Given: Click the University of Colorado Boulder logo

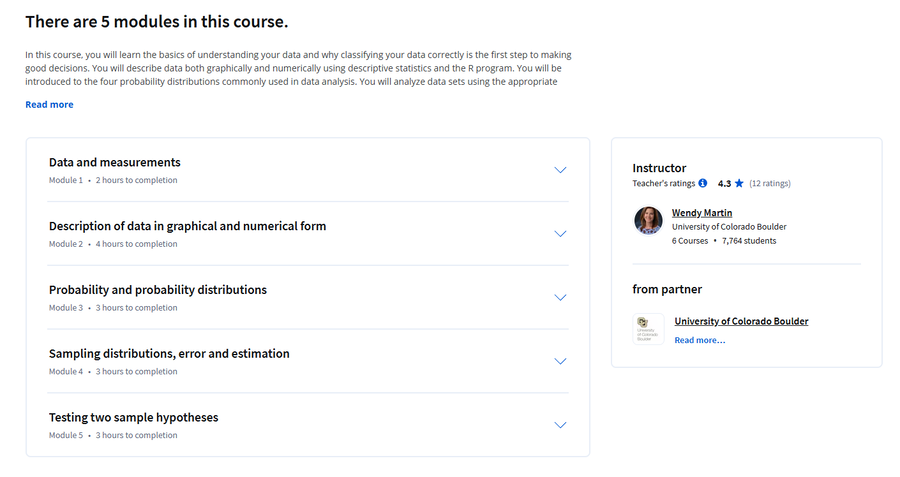Looking at the screenshot, I should click(648, 329).
